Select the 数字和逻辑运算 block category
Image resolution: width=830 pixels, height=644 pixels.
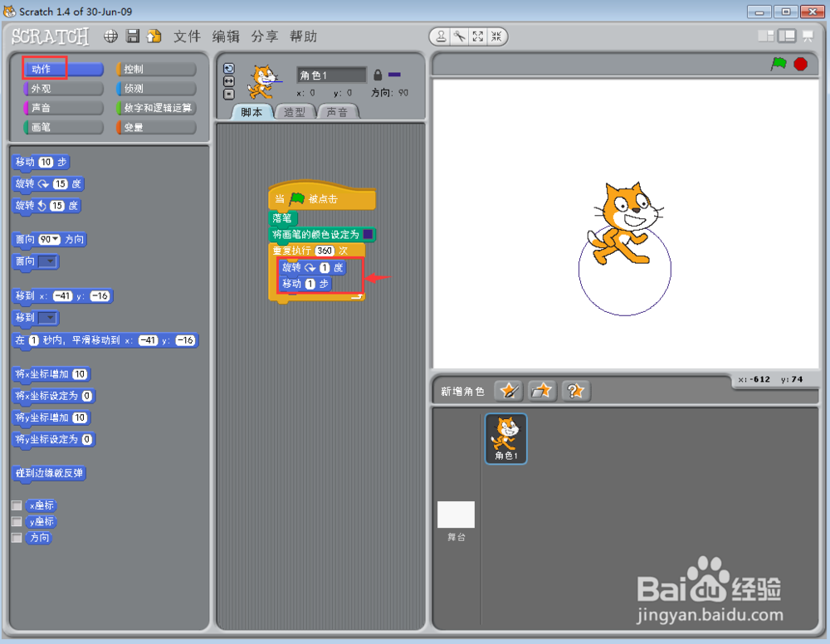click(x=156, y=107)
